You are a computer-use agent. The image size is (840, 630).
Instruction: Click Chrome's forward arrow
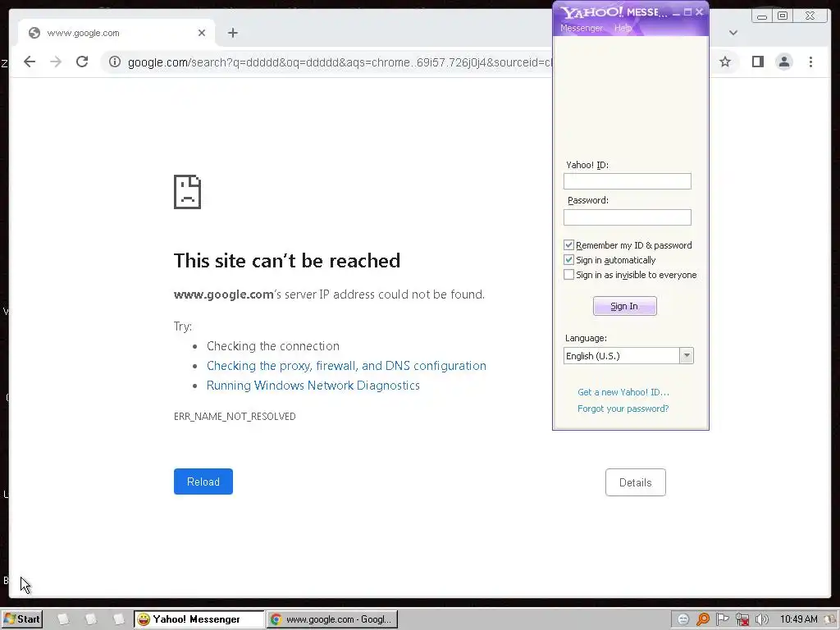(x=56, y=62)
